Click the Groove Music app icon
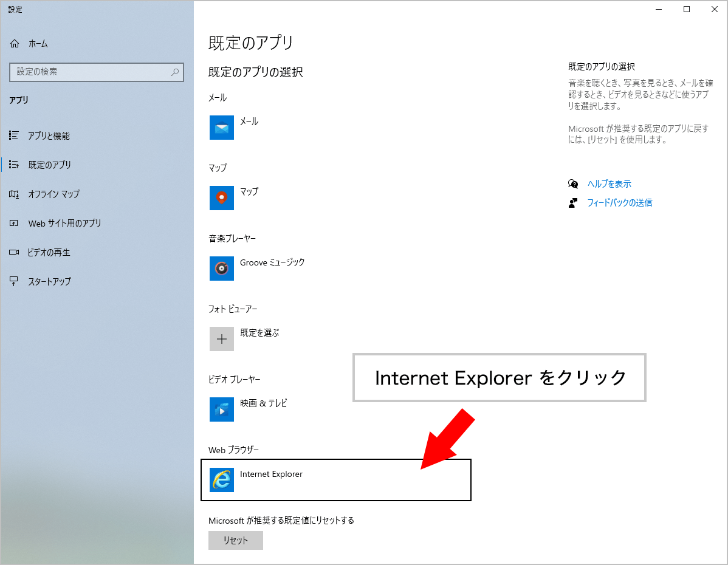728x565 pixels. click(x=221, y=269)
